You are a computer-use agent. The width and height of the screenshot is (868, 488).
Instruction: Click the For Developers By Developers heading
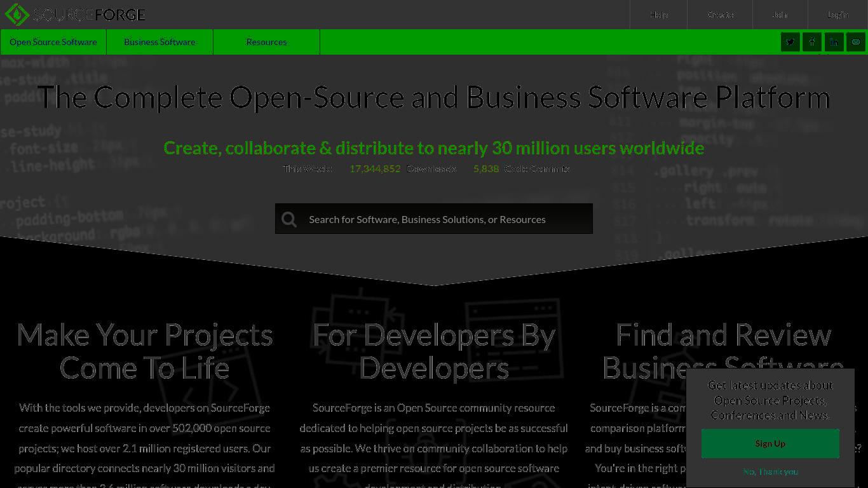434,351
